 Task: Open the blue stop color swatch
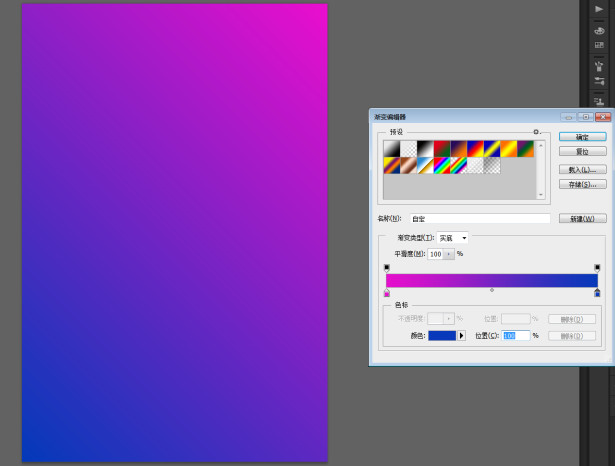(442, 336)
